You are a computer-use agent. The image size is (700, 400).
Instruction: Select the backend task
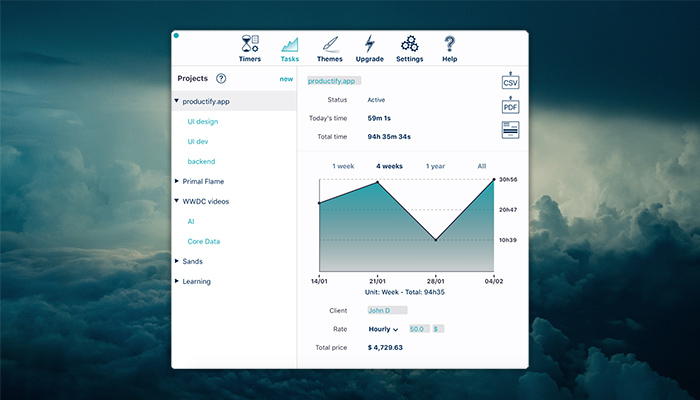click(x=201, y=161)
